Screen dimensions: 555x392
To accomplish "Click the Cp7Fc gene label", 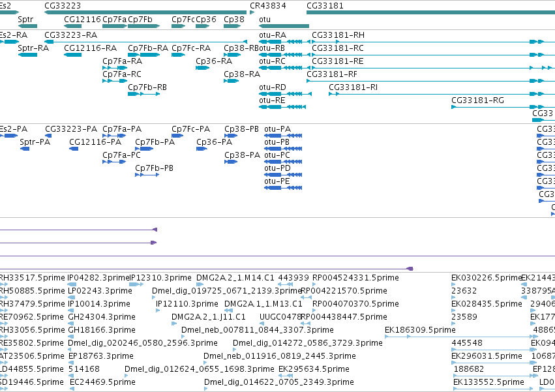I will point(183,20).
